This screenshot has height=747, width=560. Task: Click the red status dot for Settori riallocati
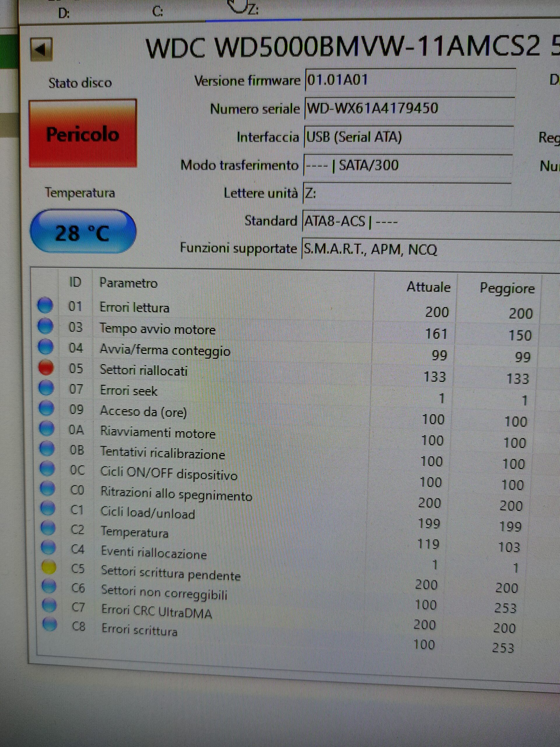click(46, 367)
